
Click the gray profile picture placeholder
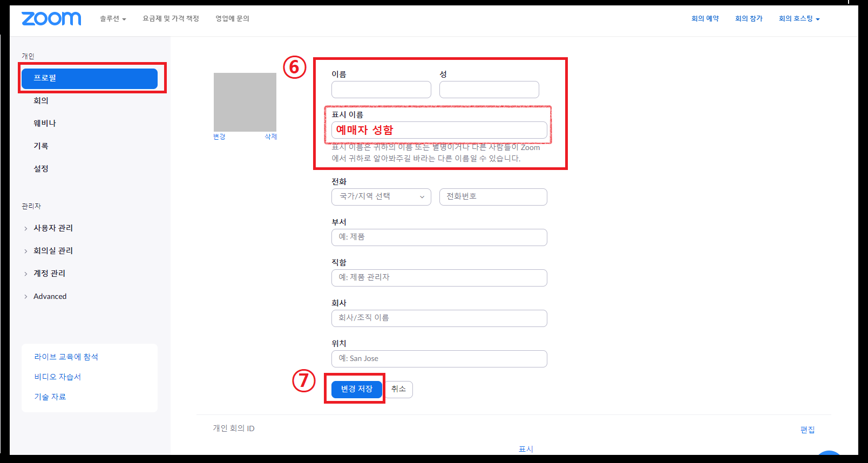pyautogui.click(x=245, y=102)
